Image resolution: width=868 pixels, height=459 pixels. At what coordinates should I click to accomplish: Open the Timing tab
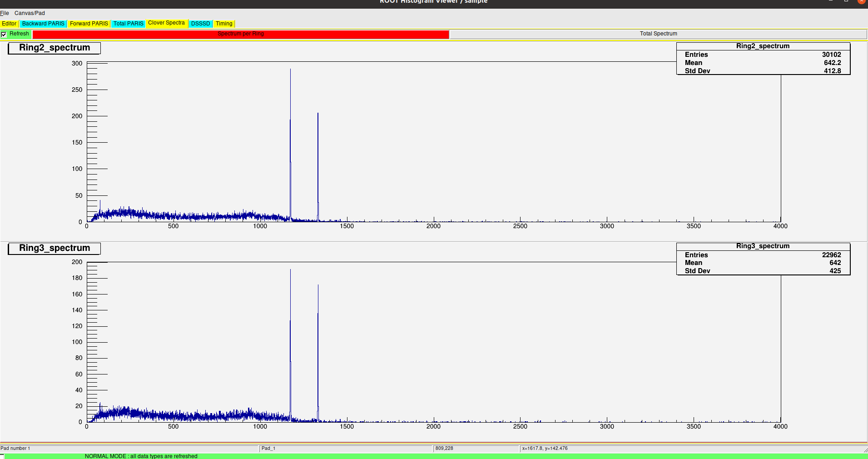(x=224, y=24)
